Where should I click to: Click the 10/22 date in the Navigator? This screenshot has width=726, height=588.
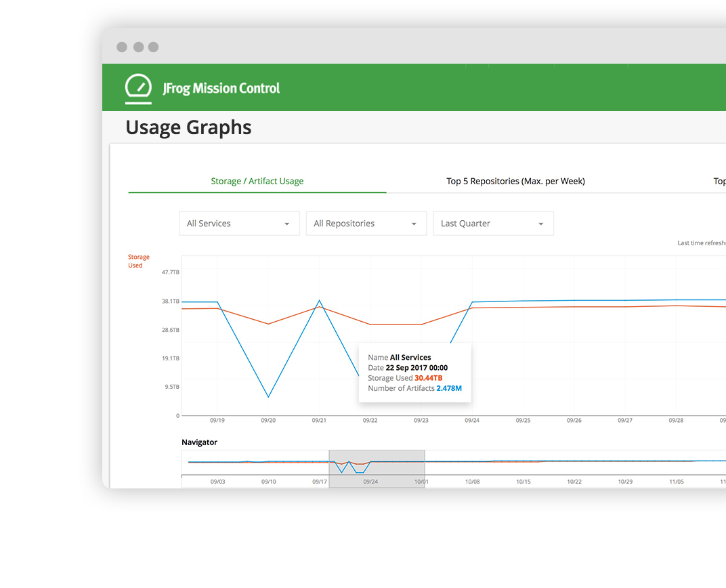(574, 482)
